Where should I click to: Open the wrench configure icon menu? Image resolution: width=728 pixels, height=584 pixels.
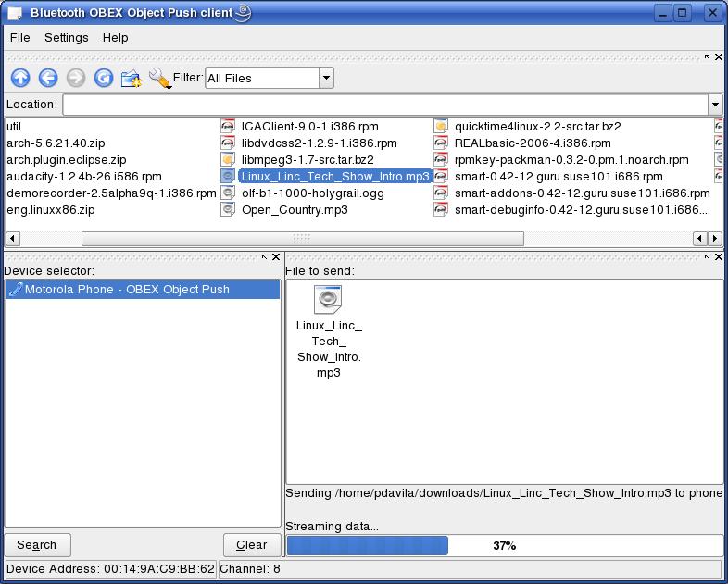point(159,79)
